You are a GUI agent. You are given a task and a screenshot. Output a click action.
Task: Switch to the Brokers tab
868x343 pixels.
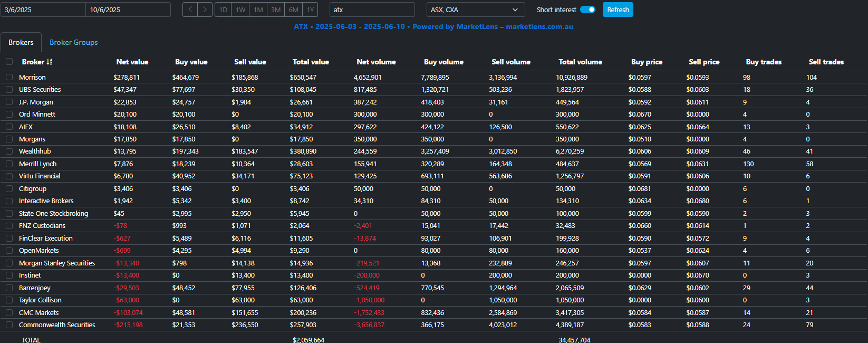click(x=21, y=42)
